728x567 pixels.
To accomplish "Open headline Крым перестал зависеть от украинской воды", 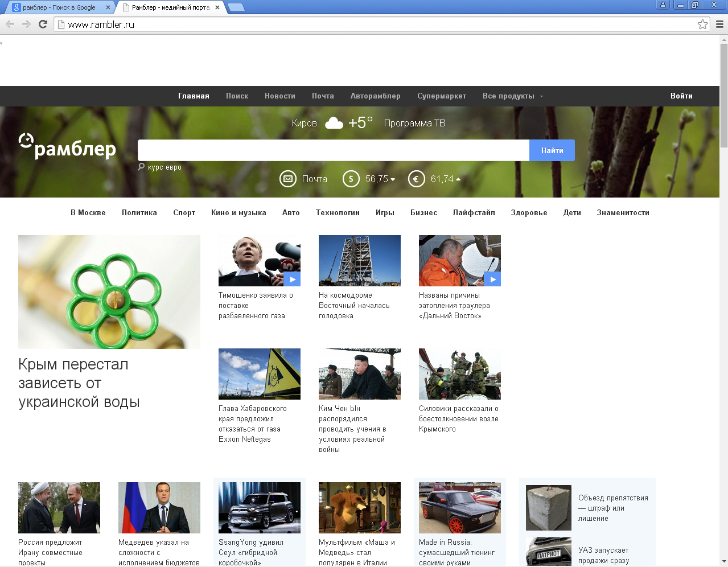I will coord(79,383).
